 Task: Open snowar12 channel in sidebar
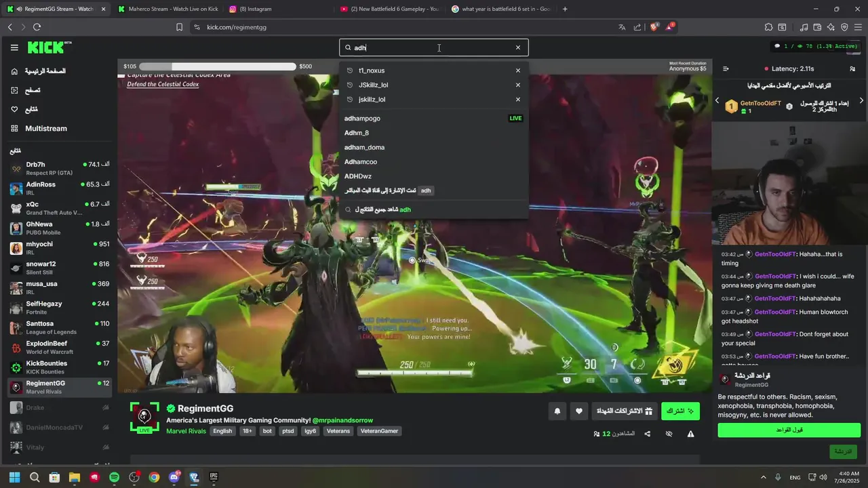coord(59,268)
